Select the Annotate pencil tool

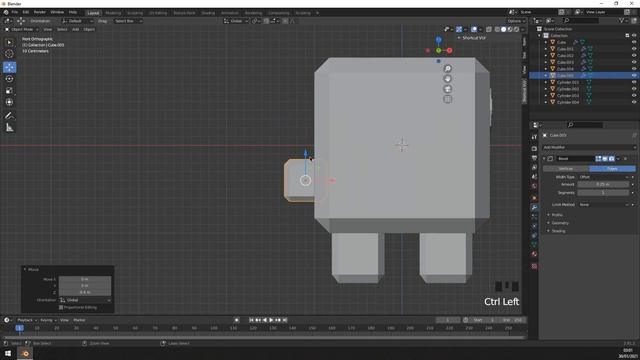(x=9, y=116)
